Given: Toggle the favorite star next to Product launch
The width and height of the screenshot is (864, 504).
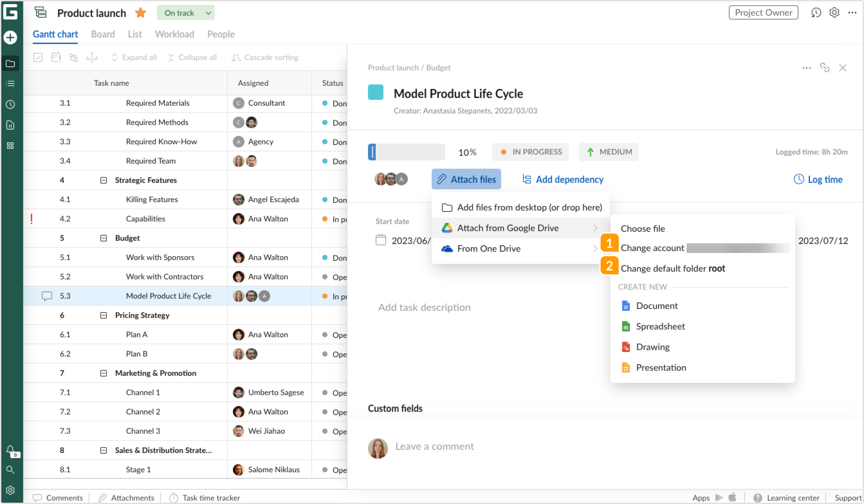Looking at the screenshot, I should 140,13.
